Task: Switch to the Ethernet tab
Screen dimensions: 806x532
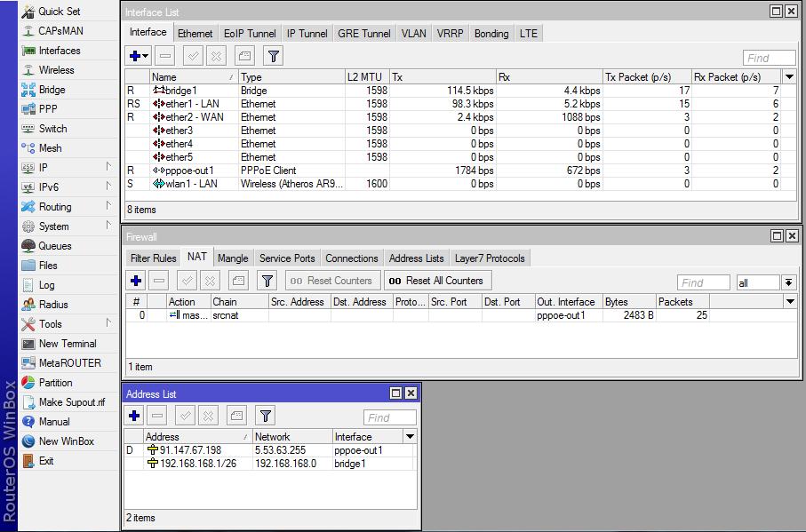Action: 195,34
